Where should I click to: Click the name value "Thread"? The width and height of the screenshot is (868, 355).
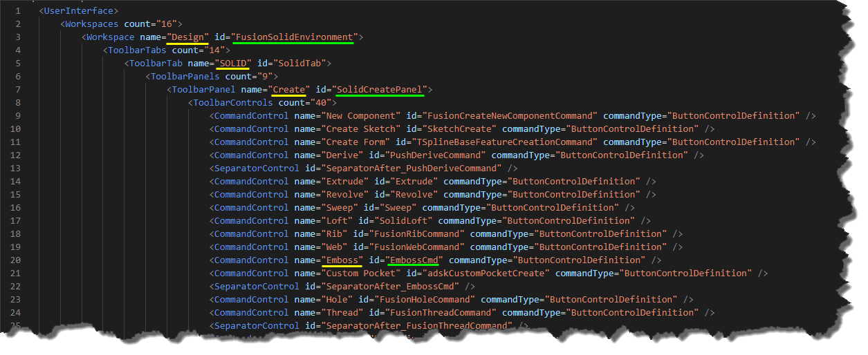(342, 312)
